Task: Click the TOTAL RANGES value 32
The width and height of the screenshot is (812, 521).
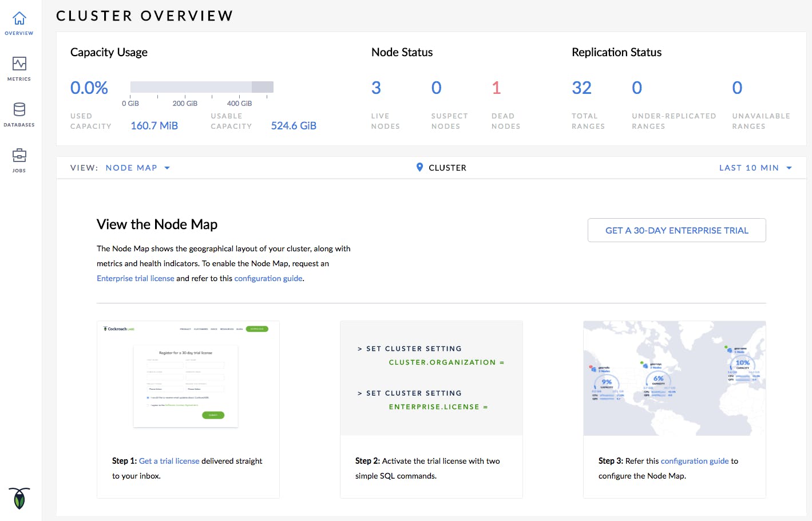Action: (581, 88)
